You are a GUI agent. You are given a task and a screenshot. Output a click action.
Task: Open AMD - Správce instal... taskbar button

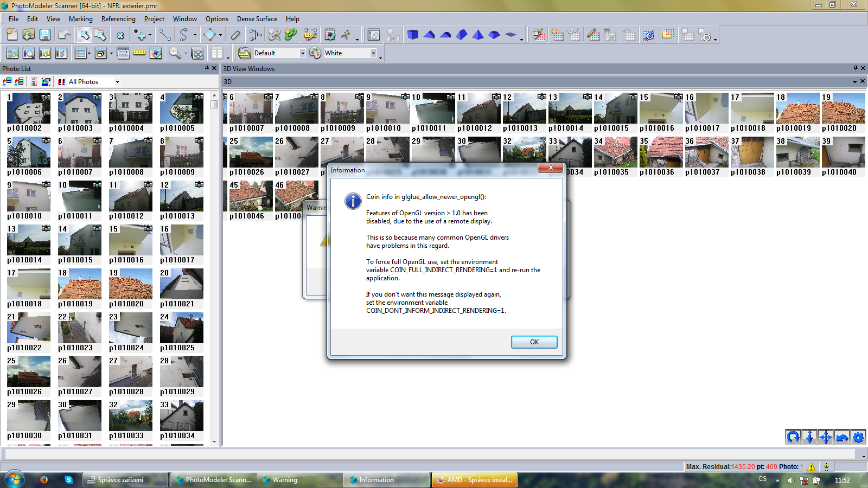click(x=475, y=480)
